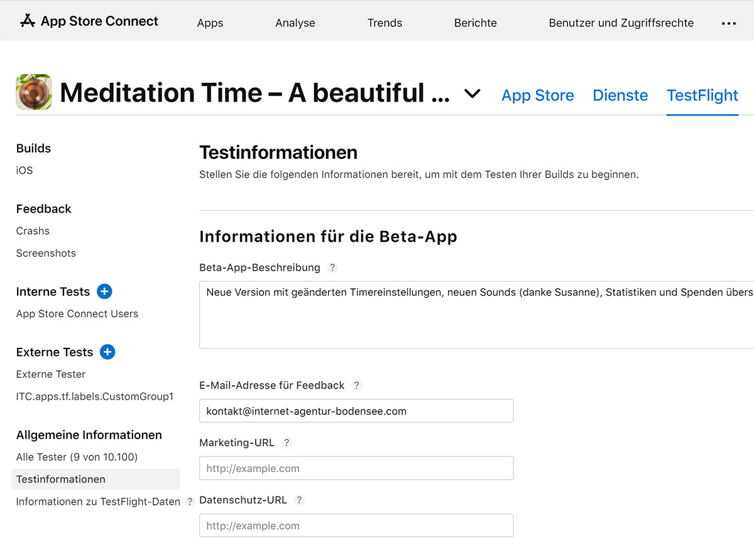Switch to the App Store tab
Screen dimensions: 754x560
click(x=538, y=95)
